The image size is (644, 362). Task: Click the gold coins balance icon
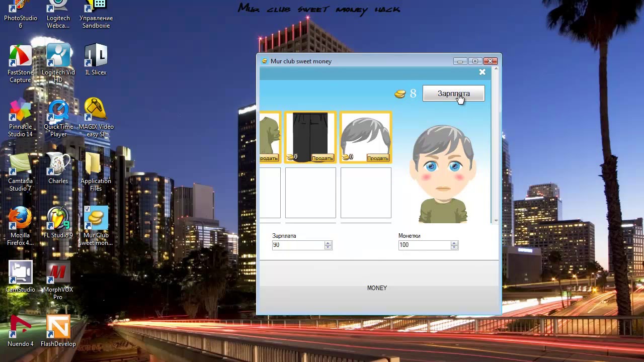400,94
